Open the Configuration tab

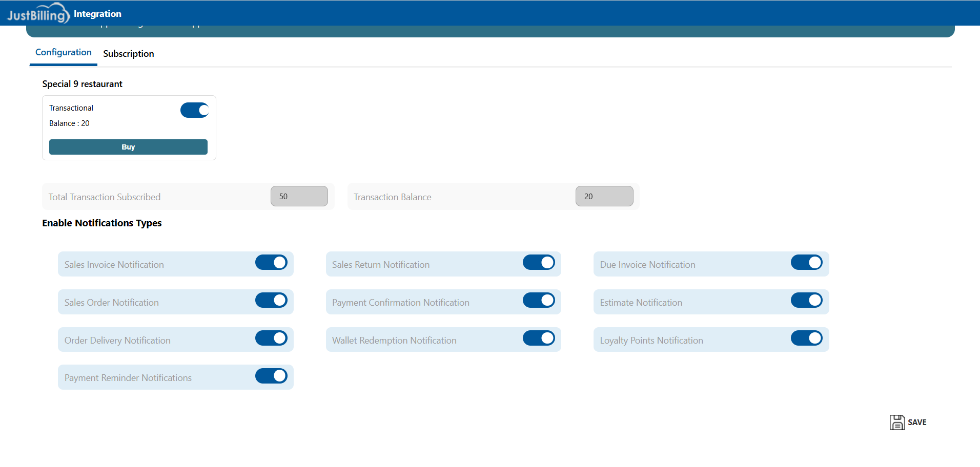[x=64, y=52]
